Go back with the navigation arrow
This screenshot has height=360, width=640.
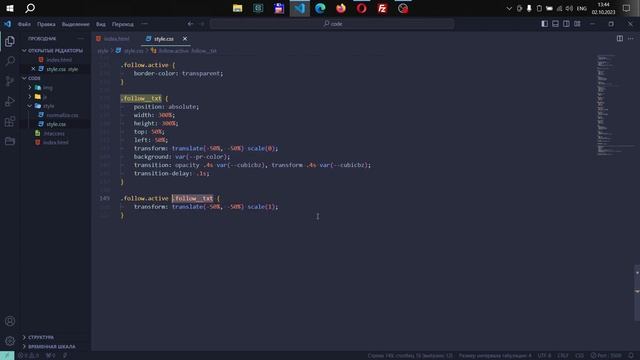coord(190,24)
